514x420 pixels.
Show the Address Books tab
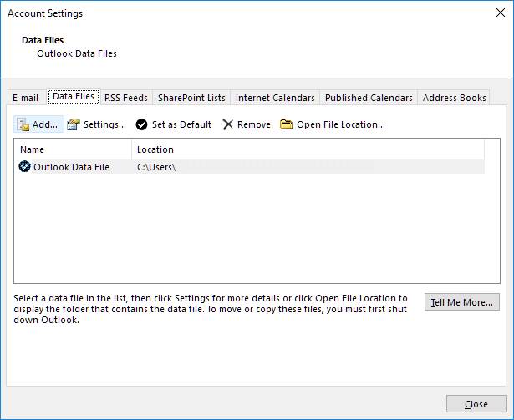(x=454, y=98)
